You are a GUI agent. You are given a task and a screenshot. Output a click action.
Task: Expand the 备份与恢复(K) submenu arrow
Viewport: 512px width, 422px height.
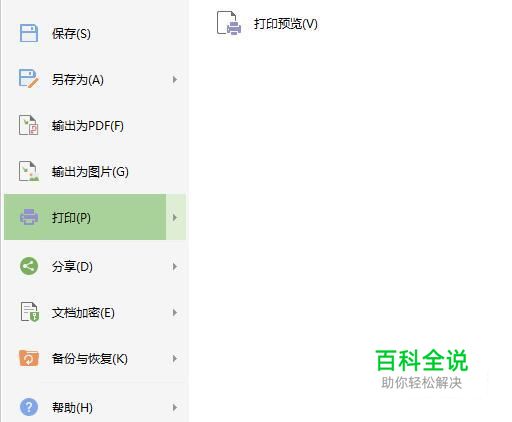point(175,359)
